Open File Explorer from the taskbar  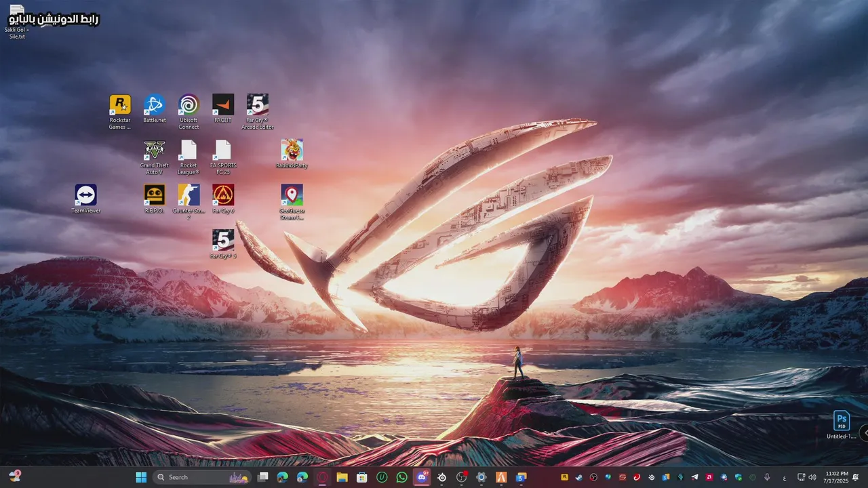click(x=342, y=477)
